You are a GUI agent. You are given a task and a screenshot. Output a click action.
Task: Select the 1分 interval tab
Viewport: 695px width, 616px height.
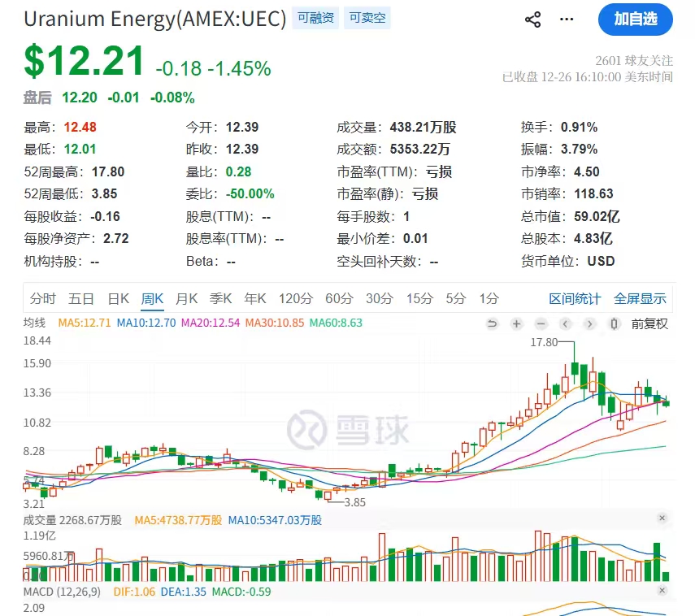489,299
